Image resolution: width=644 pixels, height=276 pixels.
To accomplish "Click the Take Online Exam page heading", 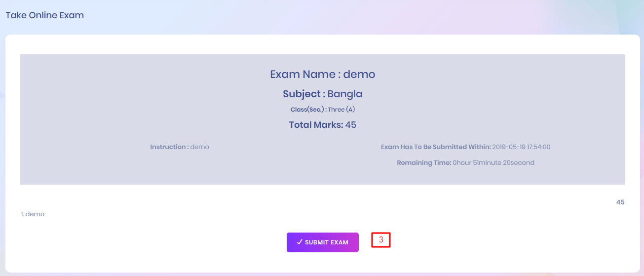I will (45, 15).
